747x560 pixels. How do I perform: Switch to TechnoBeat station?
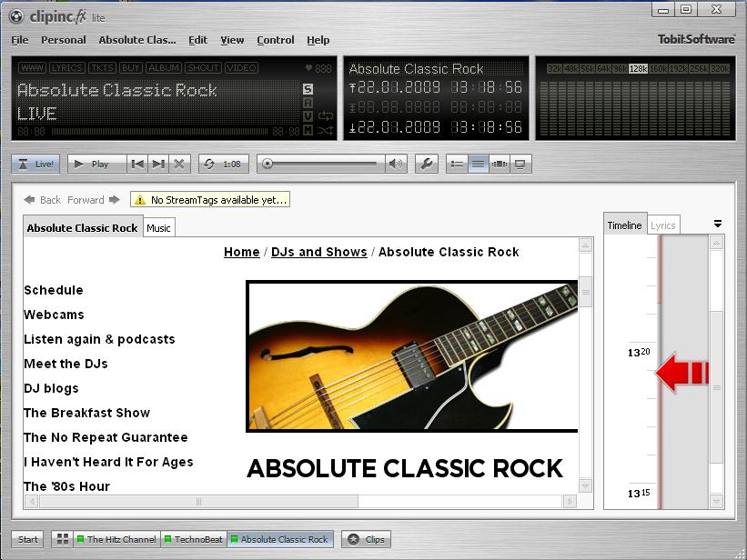coord(194,539)
